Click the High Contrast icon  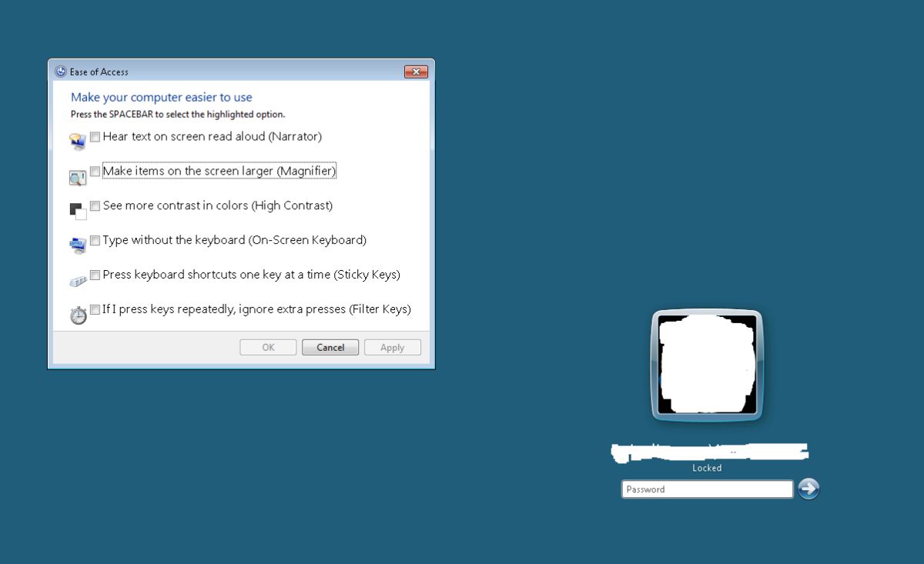78,212
